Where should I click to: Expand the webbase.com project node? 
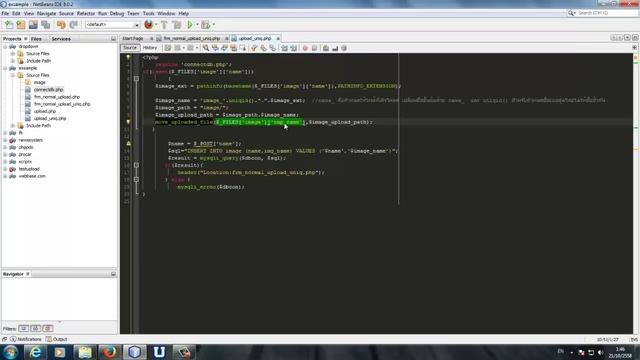[5, 176]
